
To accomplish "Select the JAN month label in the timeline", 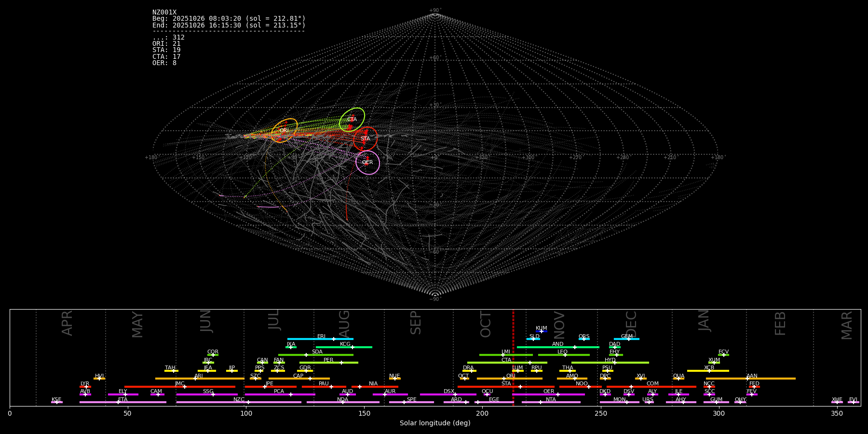I will click(x=704, y=320).
